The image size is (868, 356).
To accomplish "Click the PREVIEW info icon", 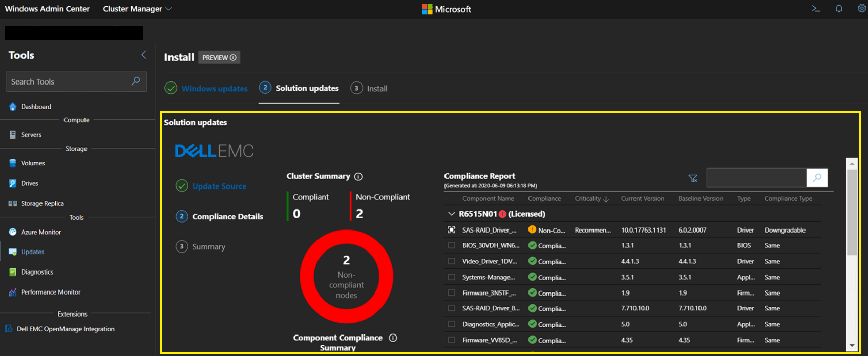I will click(x=233, y=57).
